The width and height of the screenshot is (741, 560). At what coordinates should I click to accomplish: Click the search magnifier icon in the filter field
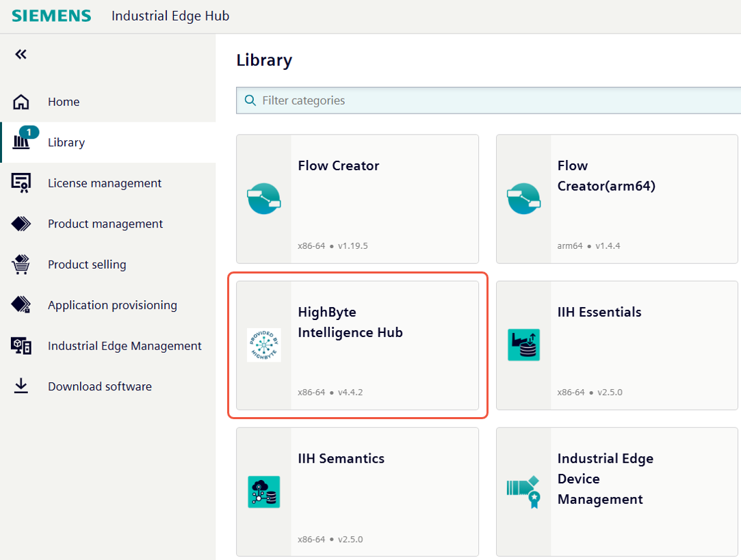(250, 101)
